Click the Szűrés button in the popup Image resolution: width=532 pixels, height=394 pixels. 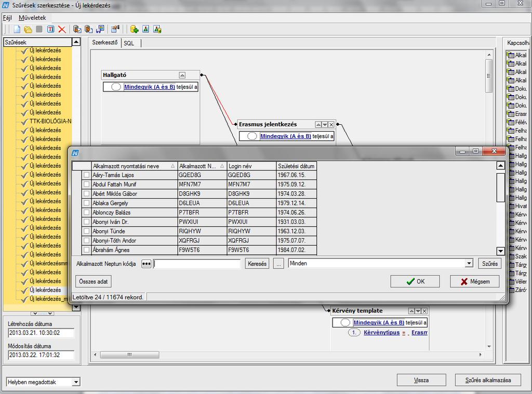pyautogui.click(x=489, y=264)
